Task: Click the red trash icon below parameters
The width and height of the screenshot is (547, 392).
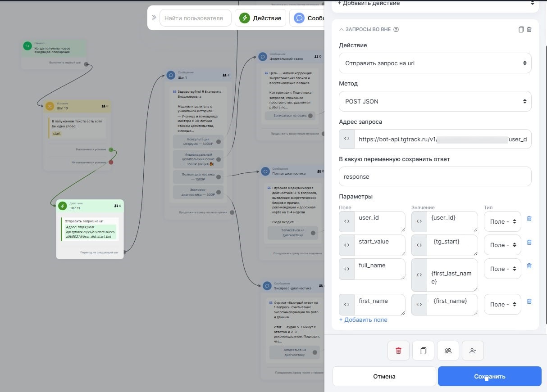Action: (x=398, y=351)
